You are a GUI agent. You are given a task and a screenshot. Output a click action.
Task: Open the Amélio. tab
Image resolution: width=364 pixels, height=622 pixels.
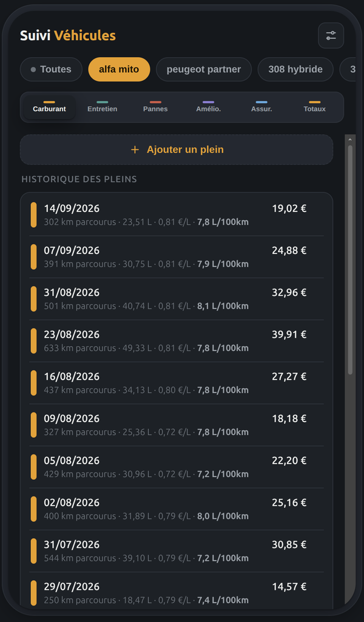point(208,107)
